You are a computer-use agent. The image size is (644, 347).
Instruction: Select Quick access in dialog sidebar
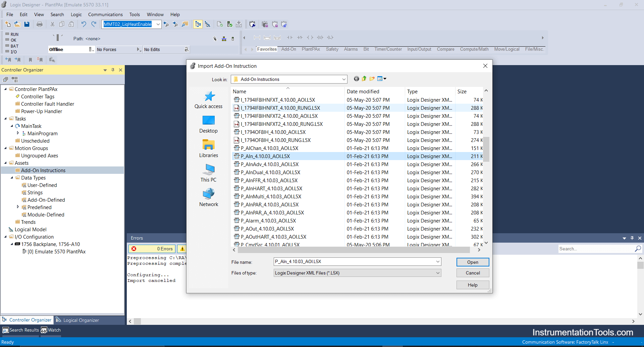tap(209, 100)
